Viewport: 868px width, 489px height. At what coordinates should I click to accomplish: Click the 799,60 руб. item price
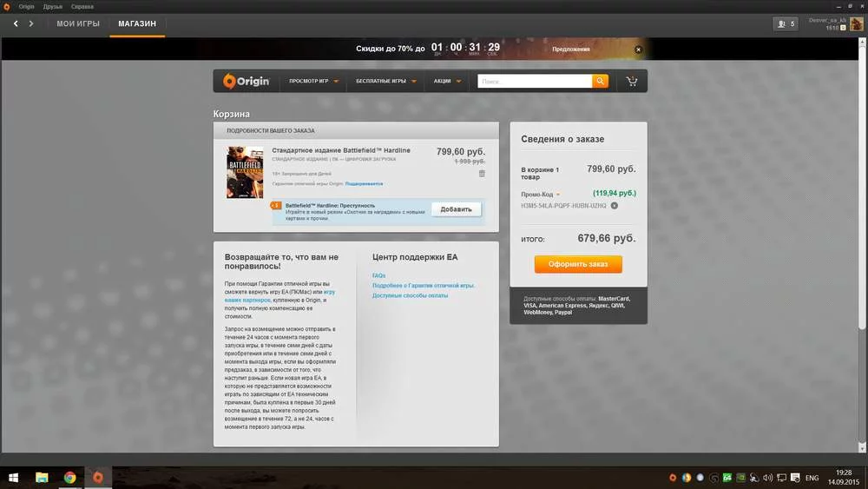point(461,151)
